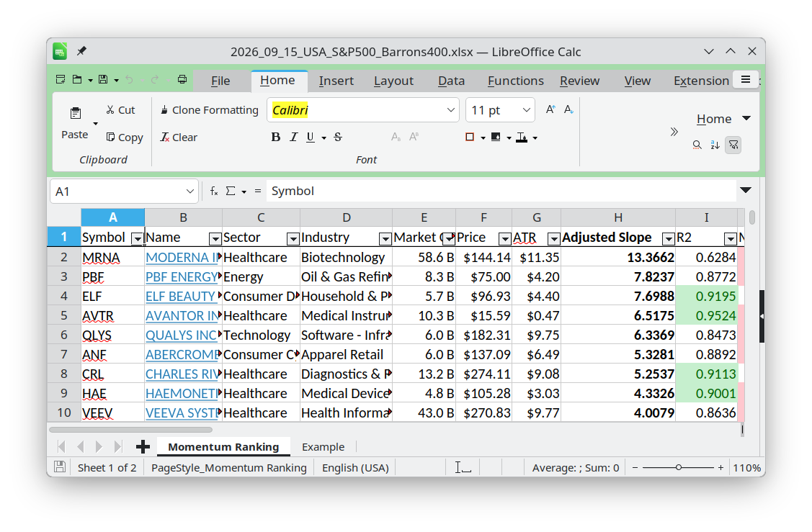Switch to the Data tab

451,81
